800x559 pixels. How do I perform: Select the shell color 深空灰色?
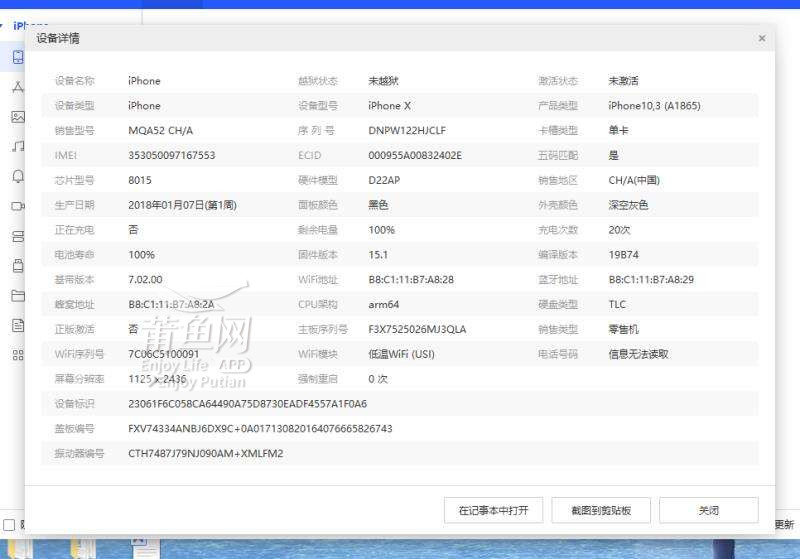pyautogui.click(x=628, y=205)
